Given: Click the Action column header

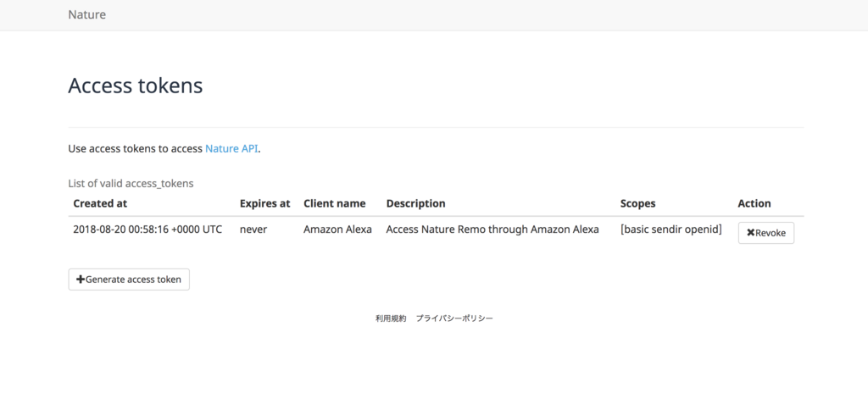Looking at the screenshot, I should click(754, 203).
